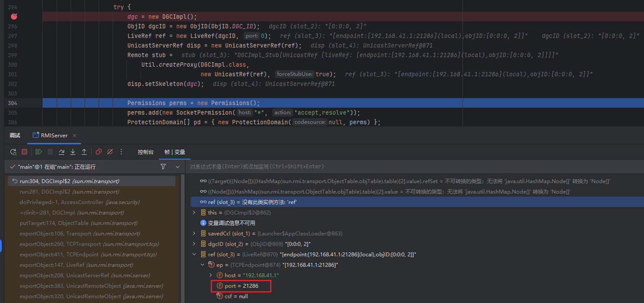The width and height of the screenshot is (644, 303).
Task: Close the RMIServer debug tab
Action: point(75,136)
